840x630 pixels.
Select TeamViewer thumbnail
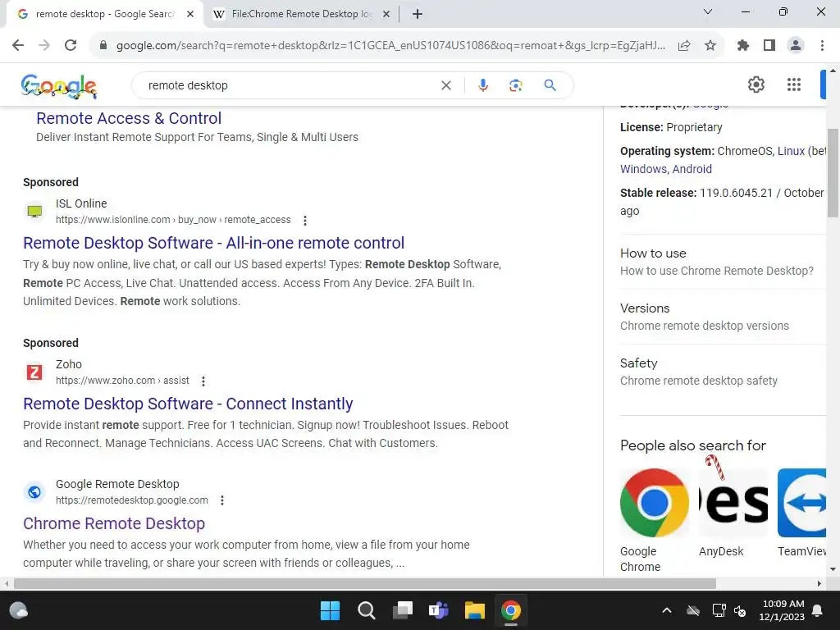pos(801,503)
